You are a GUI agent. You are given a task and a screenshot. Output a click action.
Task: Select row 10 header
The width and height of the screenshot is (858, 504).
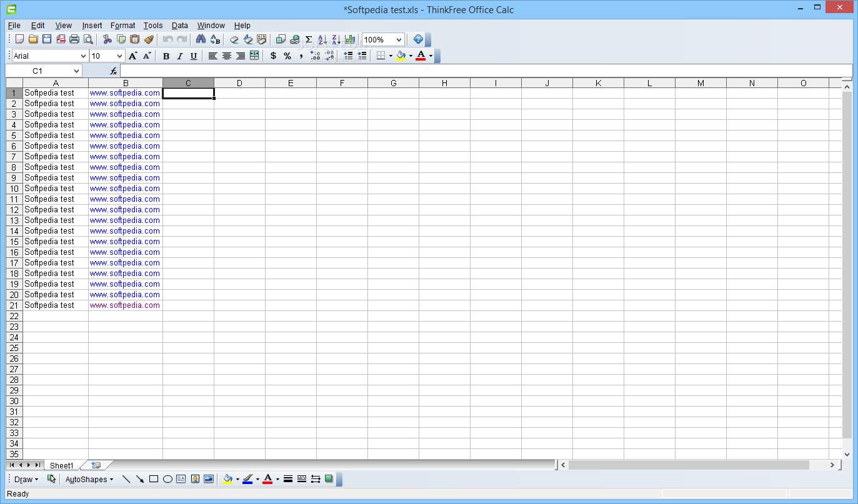14,189
